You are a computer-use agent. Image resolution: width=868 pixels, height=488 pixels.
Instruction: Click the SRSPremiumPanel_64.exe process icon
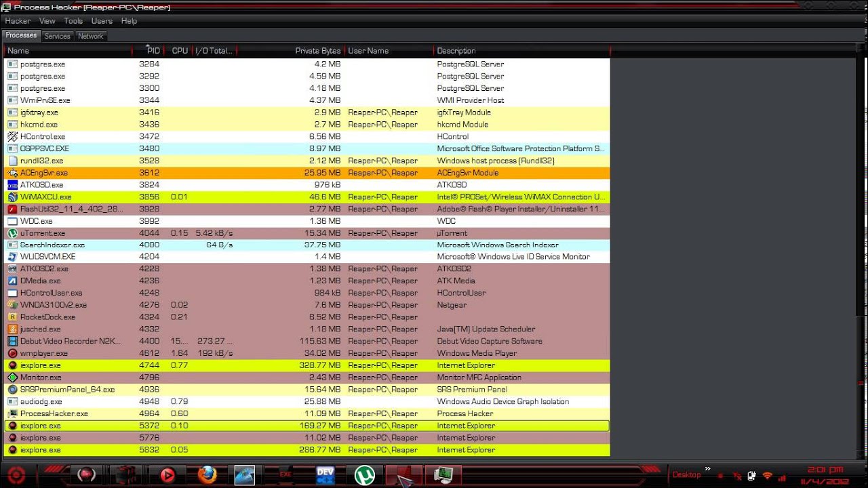[12, 390]
